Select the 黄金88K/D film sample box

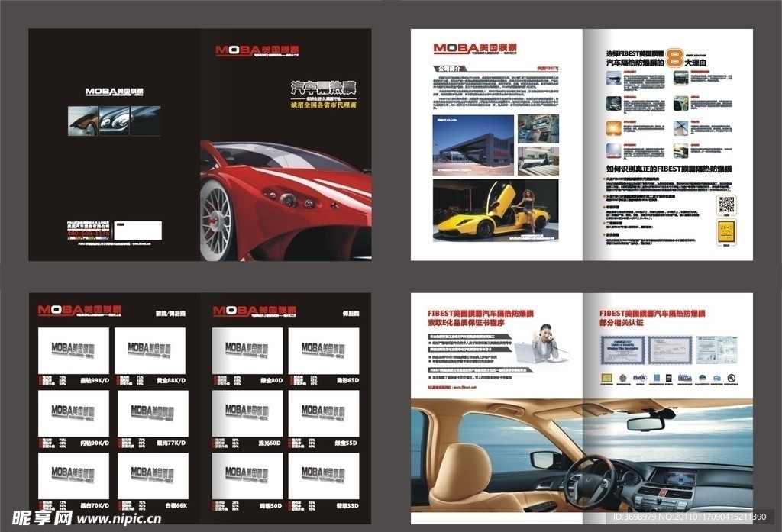tap(150, 350)
